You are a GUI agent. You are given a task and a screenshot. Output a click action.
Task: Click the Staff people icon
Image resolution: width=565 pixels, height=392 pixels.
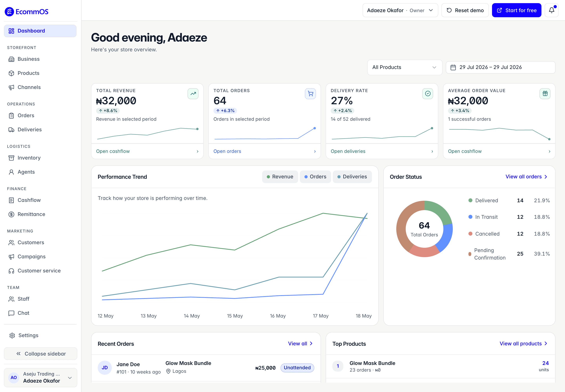click(11, 299)
